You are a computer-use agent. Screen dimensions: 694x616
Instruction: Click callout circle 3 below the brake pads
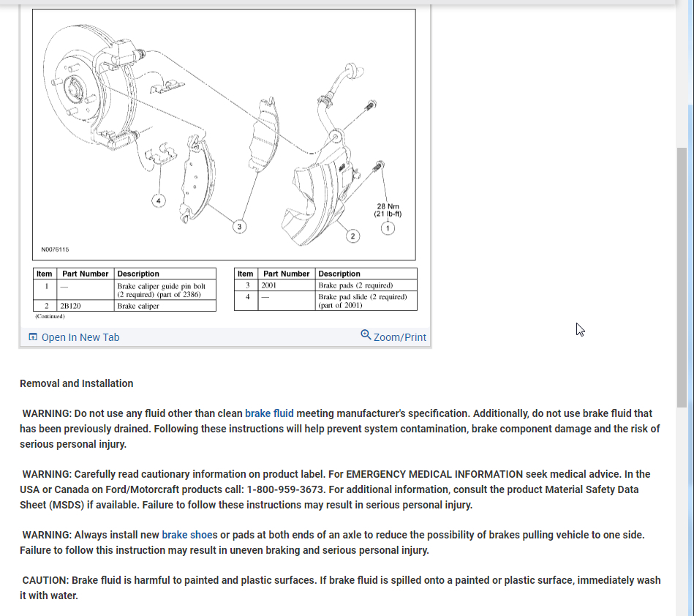[x=239, y=227]
